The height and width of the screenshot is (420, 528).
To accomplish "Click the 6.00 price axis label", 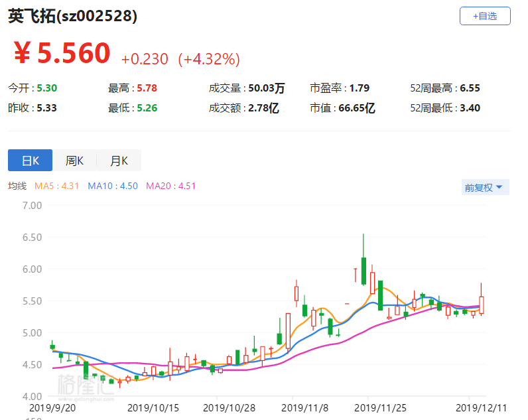I will (x=32, y=269).
